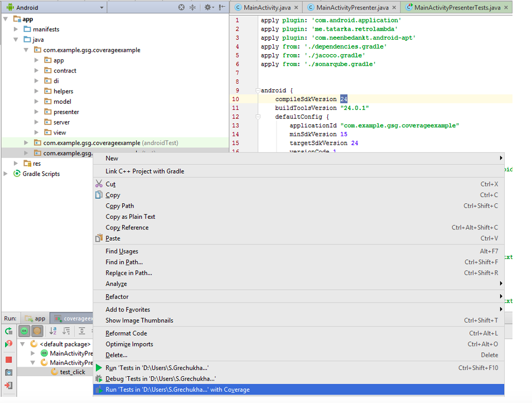Click the dump threads camera icon

click(x=9, y=372)
